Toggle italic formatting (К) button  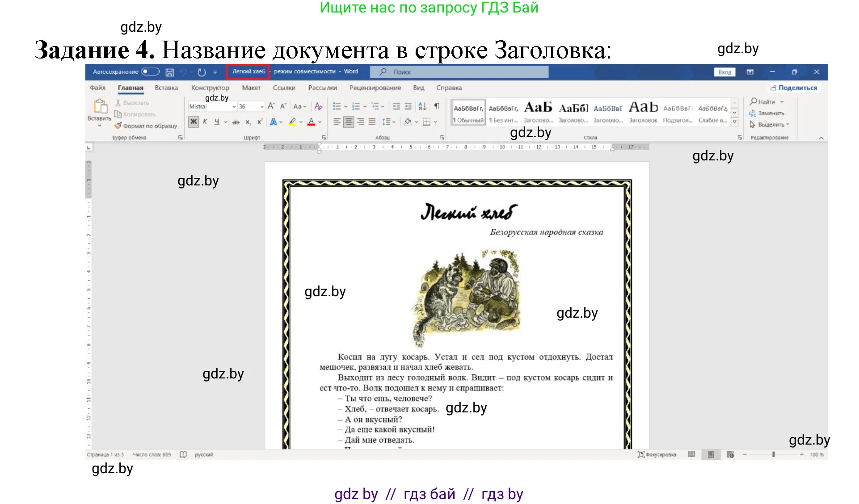(205, 122)
